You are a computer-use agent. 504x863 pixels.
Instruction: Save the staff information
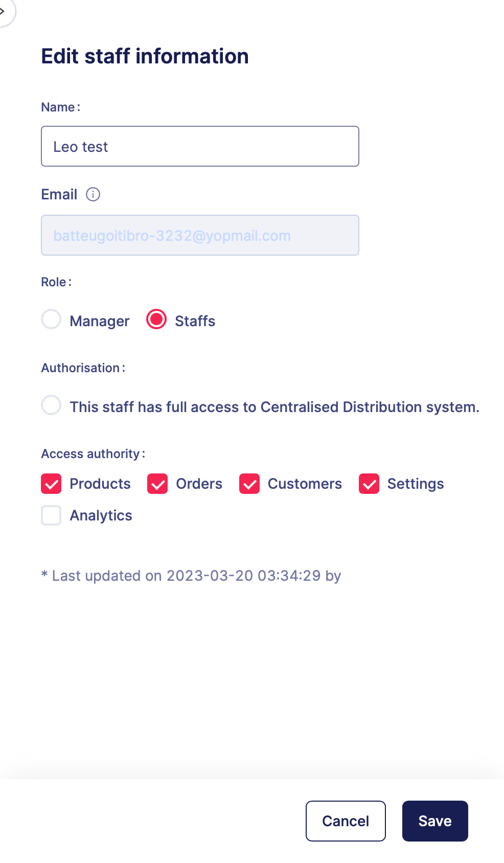[434, 821]
